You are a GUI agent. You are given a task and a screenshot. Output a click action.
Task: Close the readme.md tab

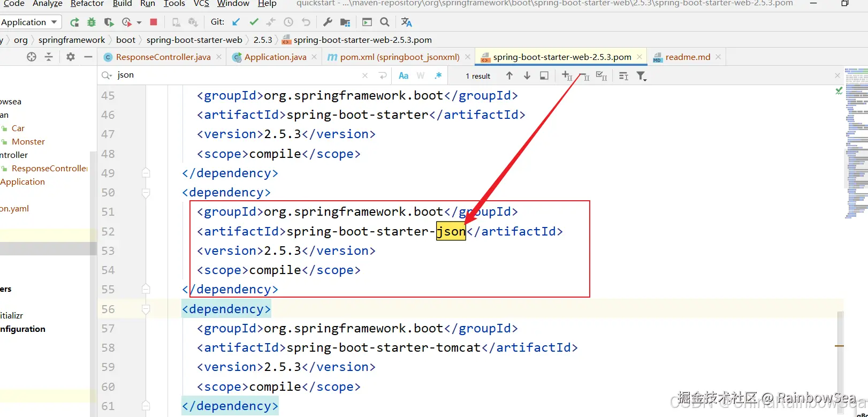click(718, 57)
